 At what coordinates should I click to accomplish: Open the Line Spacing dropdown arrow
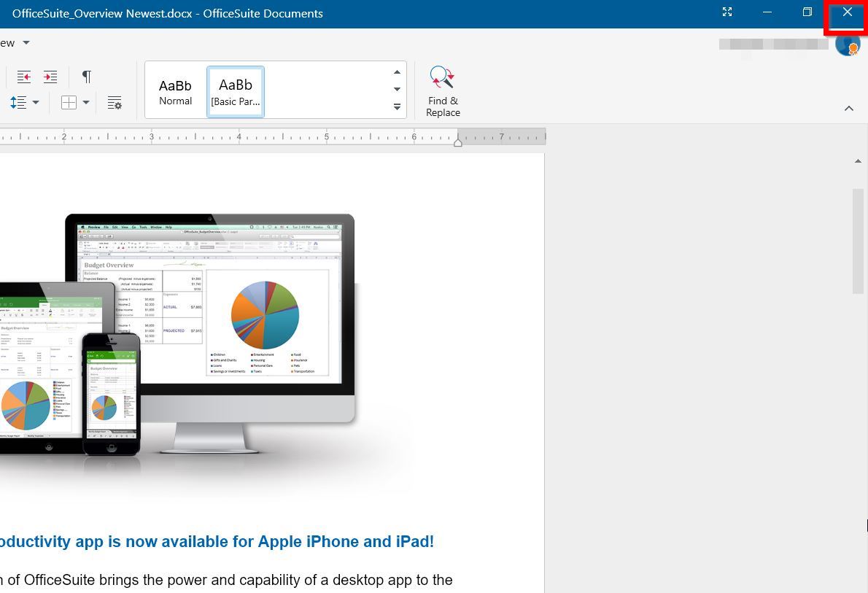(x=36, y=102)
